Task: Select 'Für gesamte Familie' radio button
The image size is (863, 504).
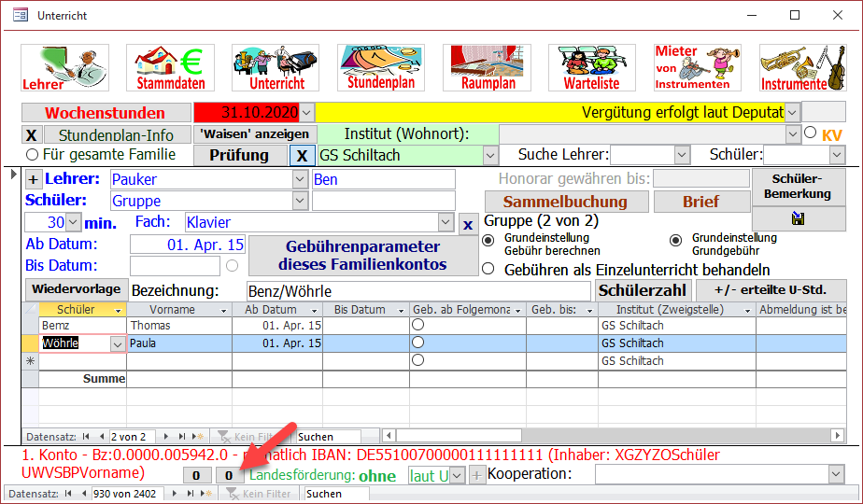Action: pyautogui.click(x=33, y=155)
